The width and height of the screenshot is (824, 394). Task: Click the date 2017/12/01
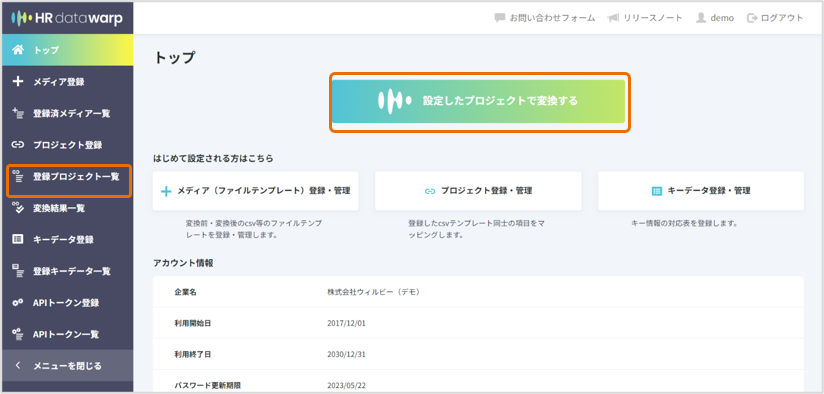click(346, 323)
